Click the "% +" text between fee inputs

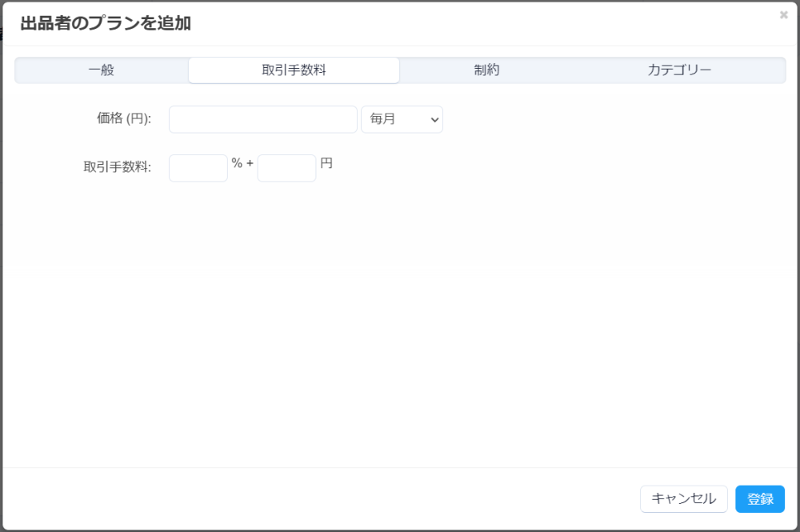tap(242, 163)
